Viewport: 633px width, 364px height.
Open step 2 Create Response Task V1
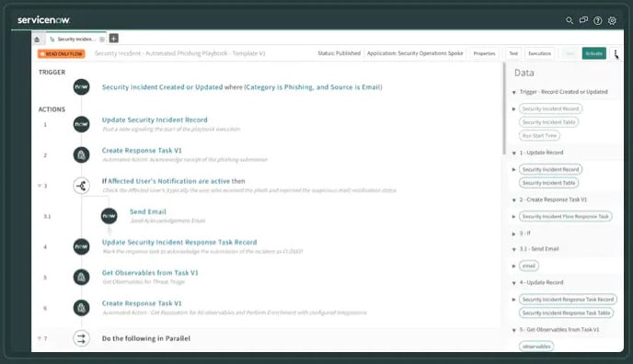(142, 151)
